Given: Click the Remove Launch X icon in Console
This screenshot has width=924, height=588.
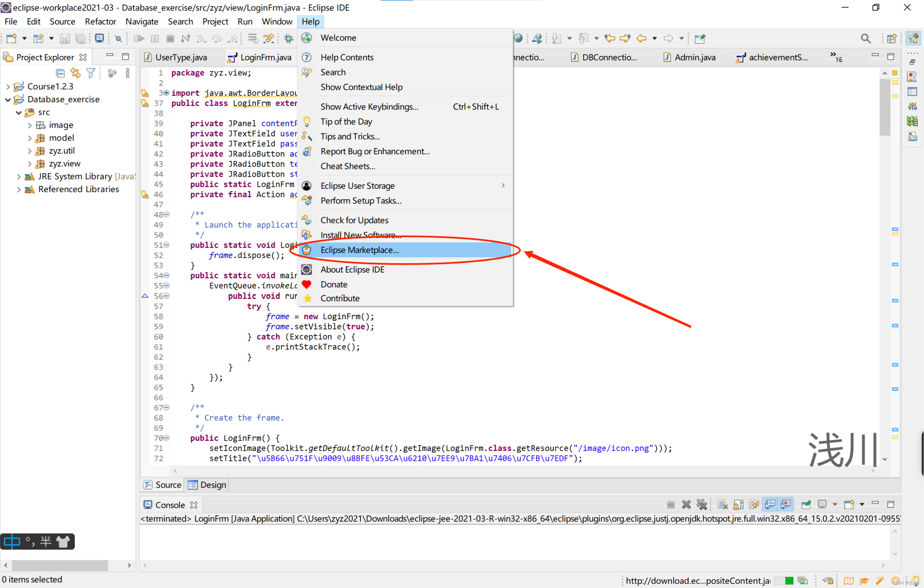Looking at the screenshot, I should (686, 504).
